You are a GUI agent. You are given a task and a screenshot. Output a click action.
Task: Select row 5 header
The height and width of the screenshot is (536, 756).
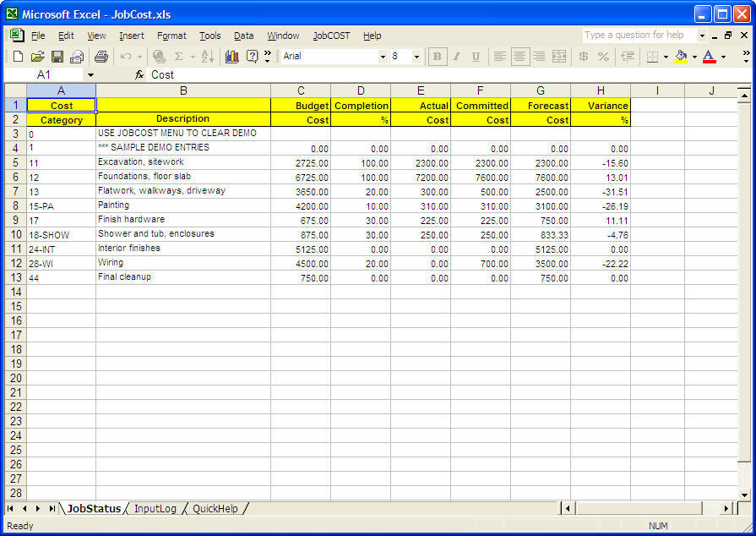(15, 162)
